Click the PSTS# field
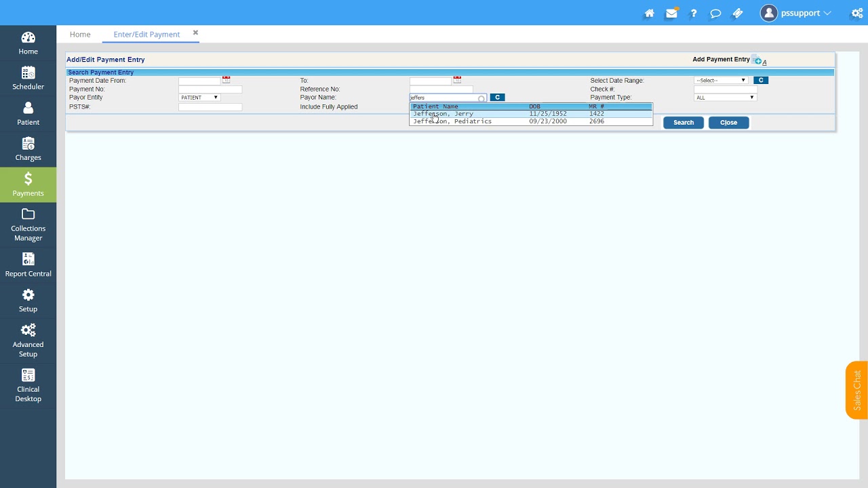 (x=210, y=107)
